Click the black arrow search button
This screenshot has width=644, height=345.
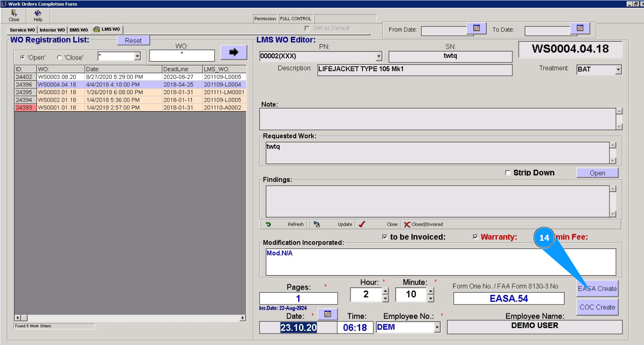[x=234, y=52]
